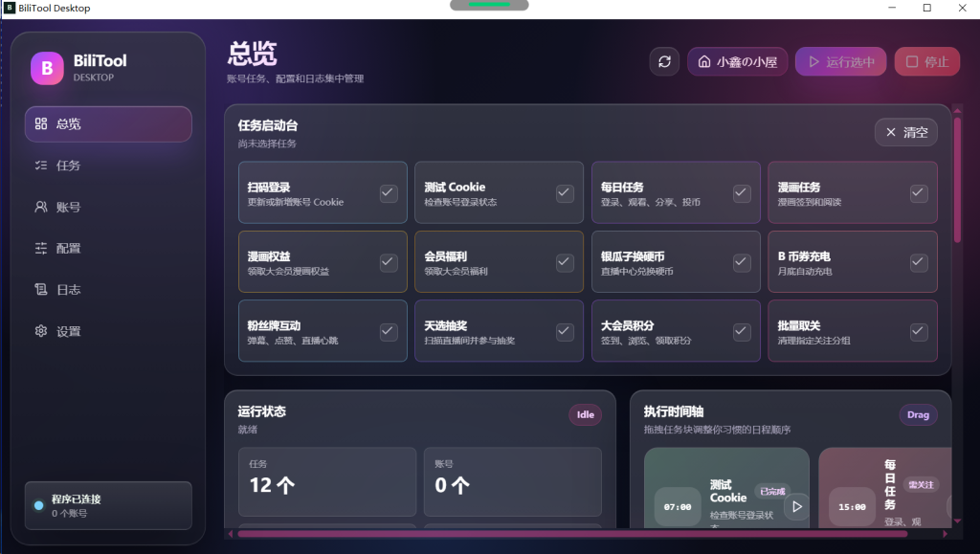This screenshot has height=554, width=980.
Task: Click the 07:00 time marker on timeline
Action: pos(678,507)
